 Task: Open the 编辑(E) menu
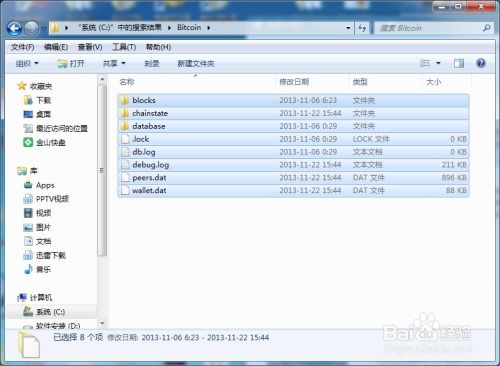56,47
